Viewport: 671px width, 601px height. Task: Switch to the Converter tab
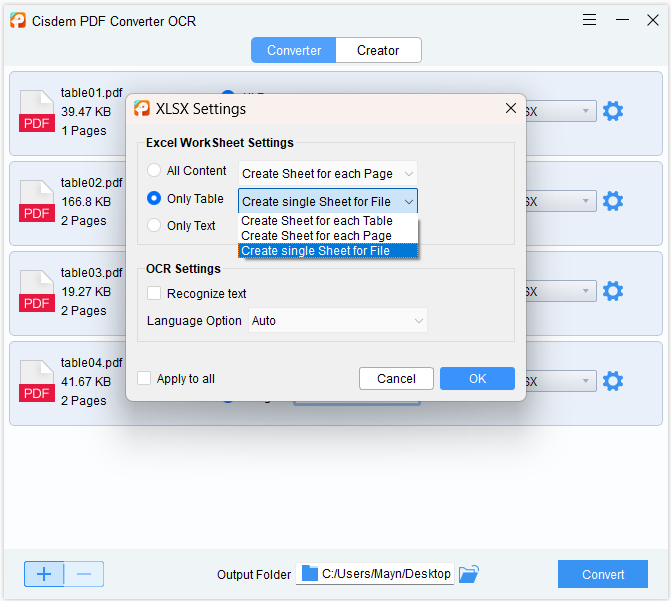click(294, 50)
